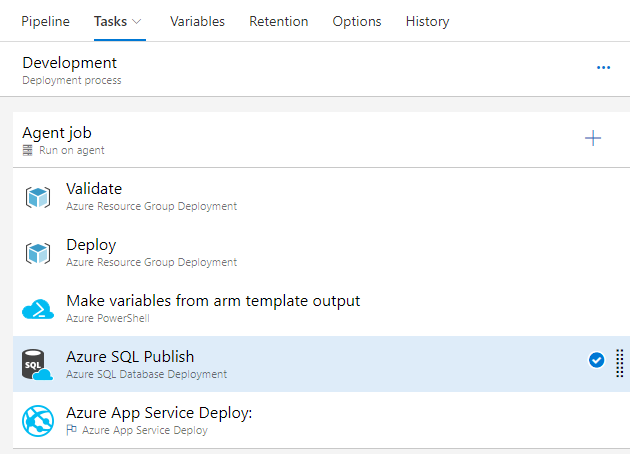
Task: Select the Azure SQL Publish task
Action: coord(321,364)
